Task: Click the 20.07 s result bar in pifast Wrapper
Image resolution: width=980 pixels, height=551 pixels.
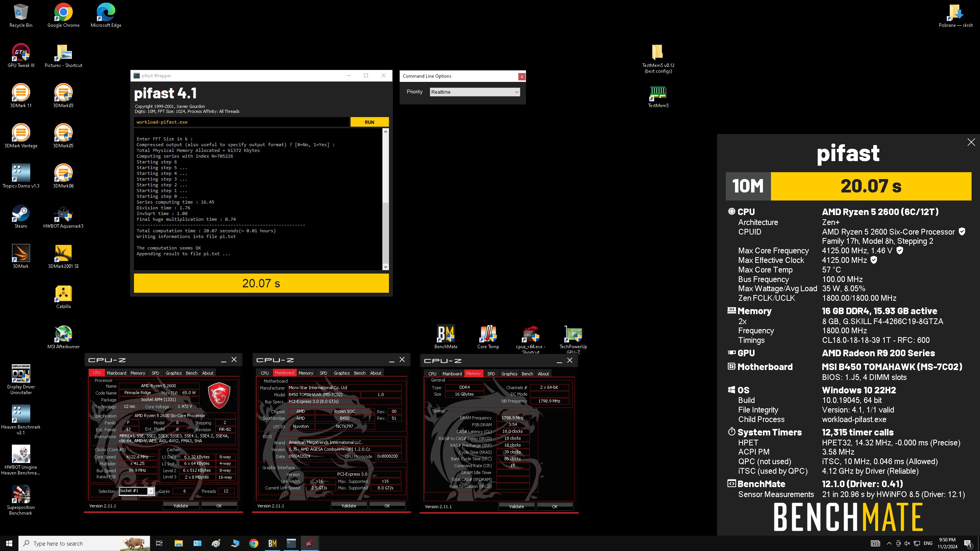Action: click(x=261, y=283)
